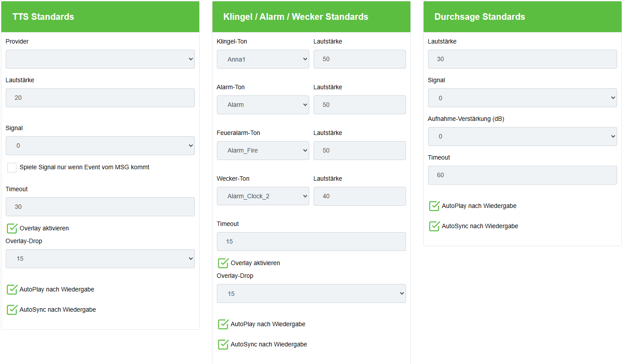Open the Klingel-Ton dropdown showing Anna1

263,59
